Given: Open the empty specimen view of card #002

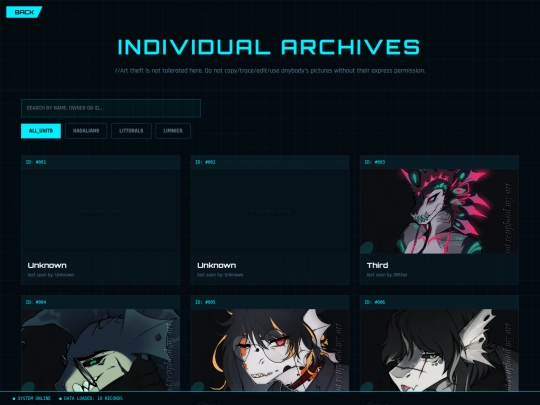Looking at the screenshot, I should tap(270, 211).
